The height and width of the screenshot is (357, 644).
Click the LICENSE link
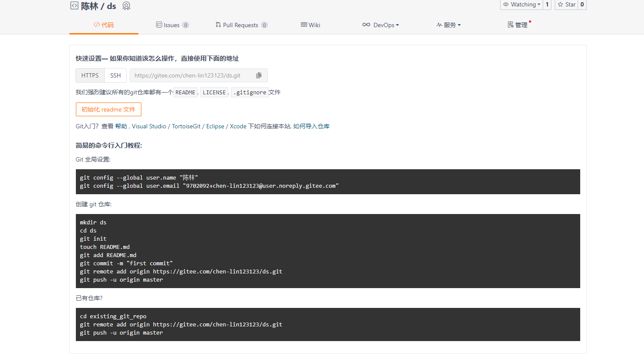point(214,93)
